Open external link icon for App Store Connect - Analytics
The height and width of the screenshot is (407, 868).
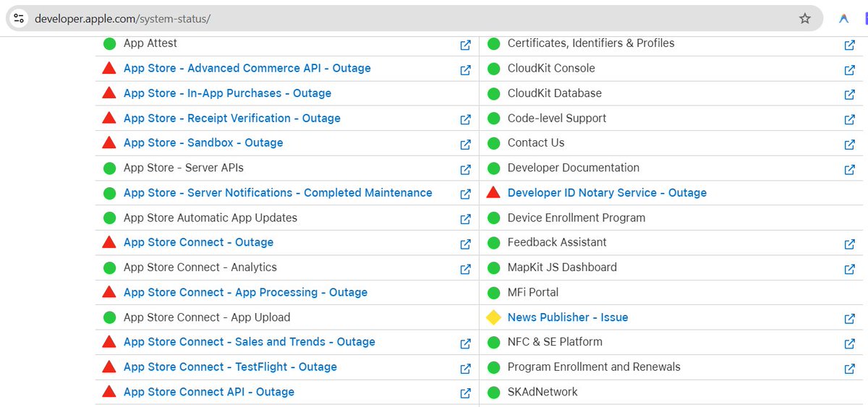click(466, 269)
